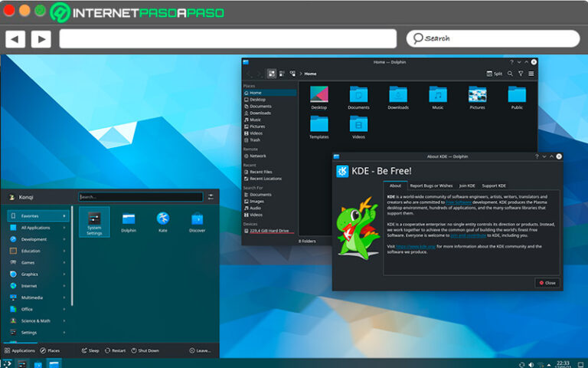
Task: Expand the Development category in launcher
Action: point(38,239)
